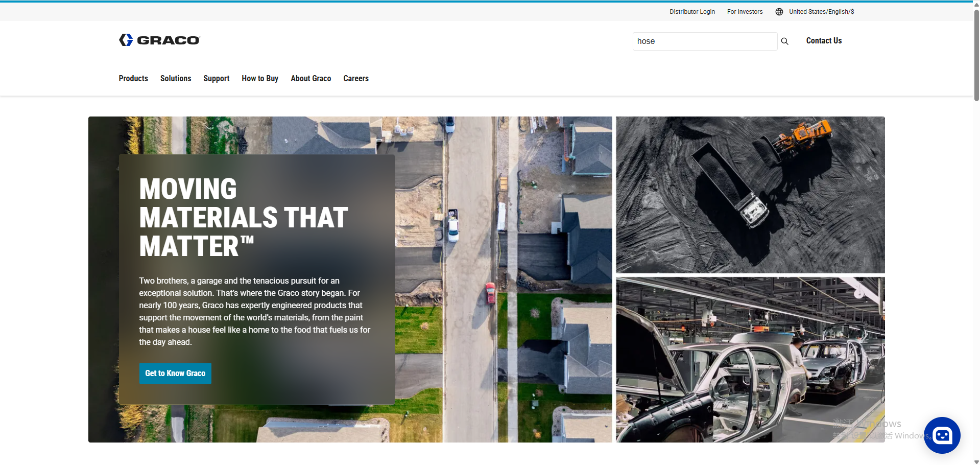This screenshot has width=980, height=465.
Task: Click the search magnifier icon
Action: pyautogui.click(x=784, y=41)
